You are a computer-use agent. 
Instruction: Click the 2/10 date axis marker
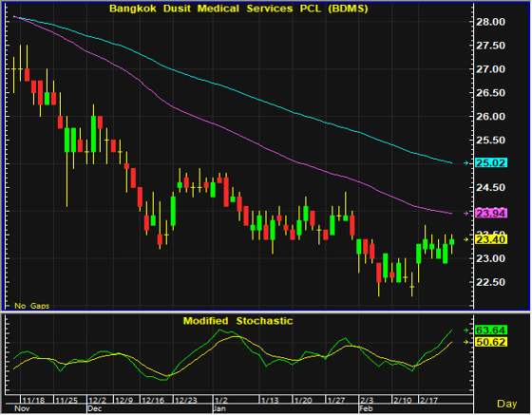point(403,400)
